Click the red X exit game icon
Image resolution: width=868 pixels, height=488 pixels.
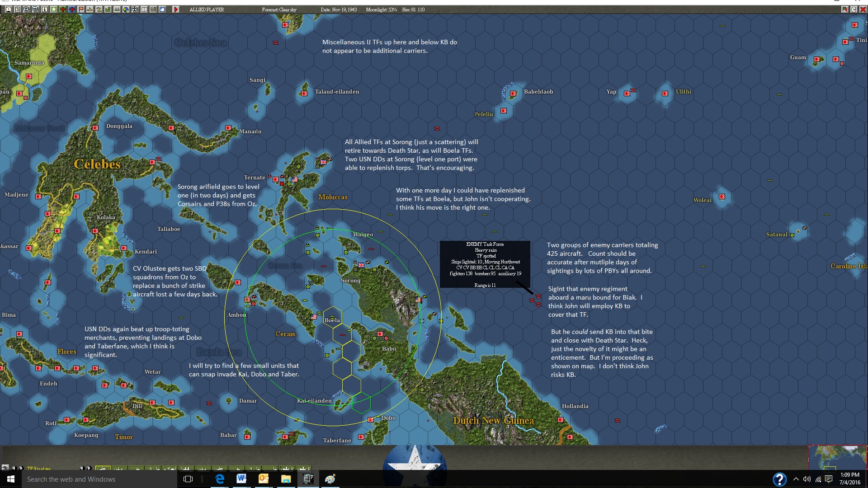click(x=863, y=9)
